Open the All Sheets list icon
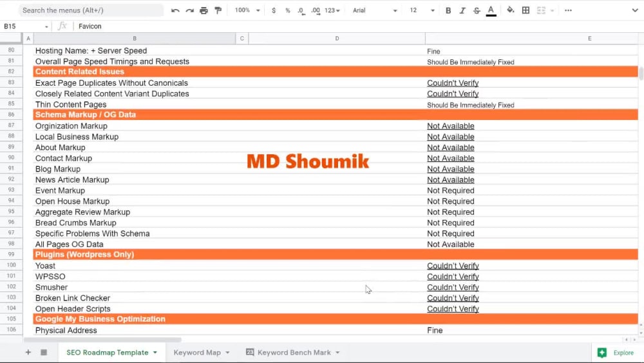644x363 pixels. click(x=44, y=352)
